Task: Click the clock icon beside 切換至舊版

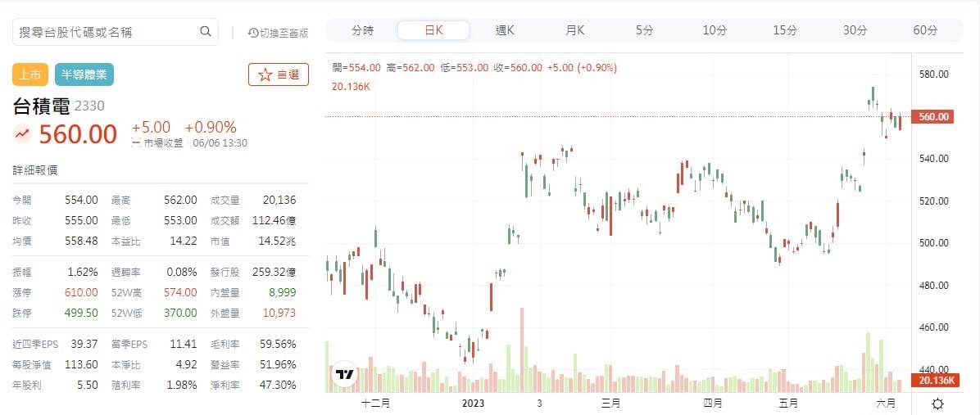Action: (x=252, y=33)
